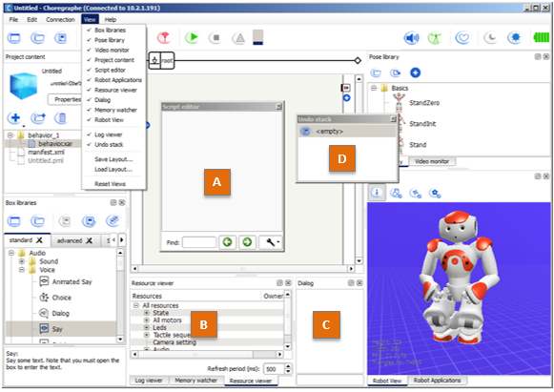554x392 pixels.
Task: Switch to Video monitor tab
Action: point(432,161)
